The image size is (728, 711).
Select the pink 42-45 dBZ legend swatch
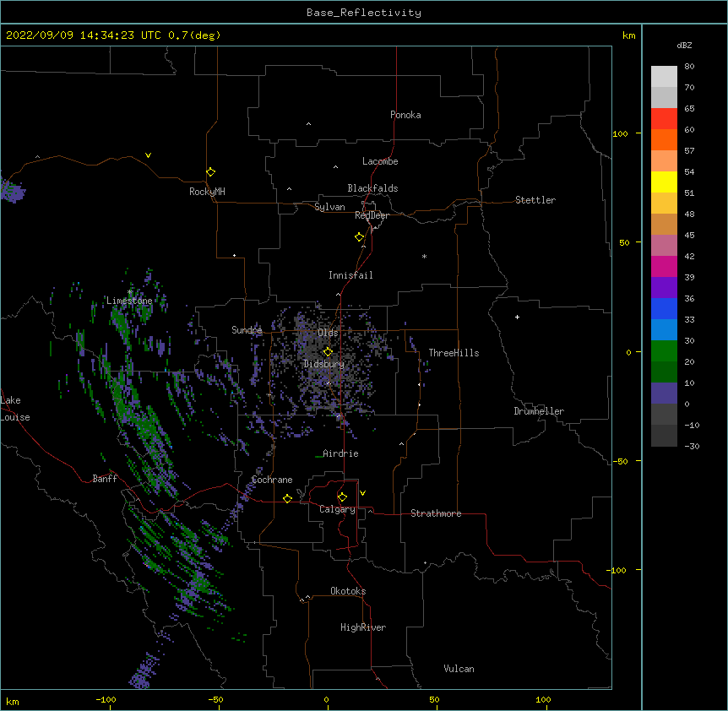click(664, 246)
